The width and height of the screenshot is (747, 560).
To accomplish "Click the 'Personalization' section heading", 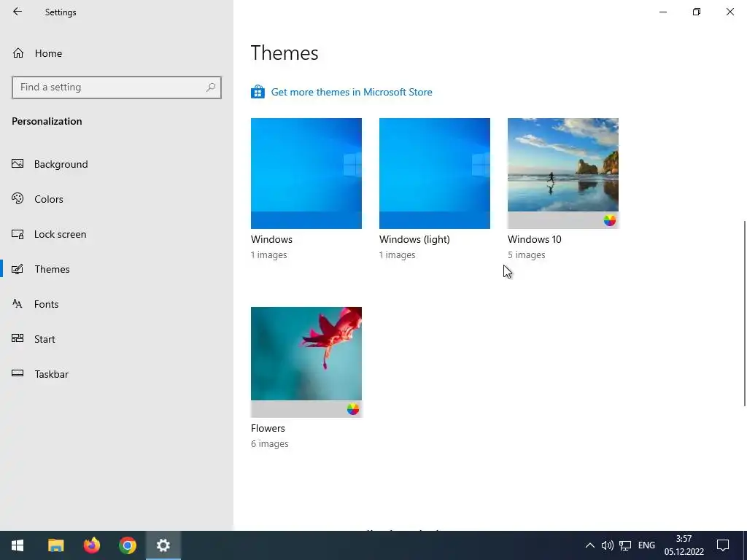I will (x=47, y=121).
